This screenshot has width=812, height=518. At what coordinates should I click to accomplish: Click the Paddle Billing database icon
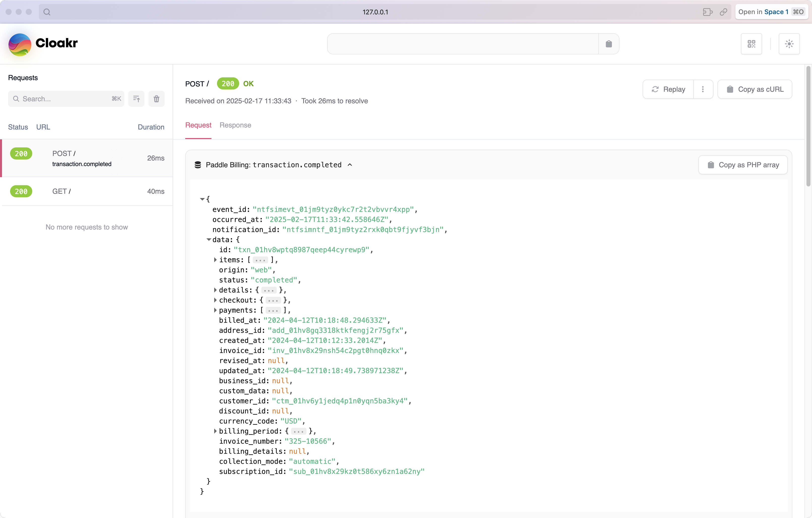coord(198,165)
